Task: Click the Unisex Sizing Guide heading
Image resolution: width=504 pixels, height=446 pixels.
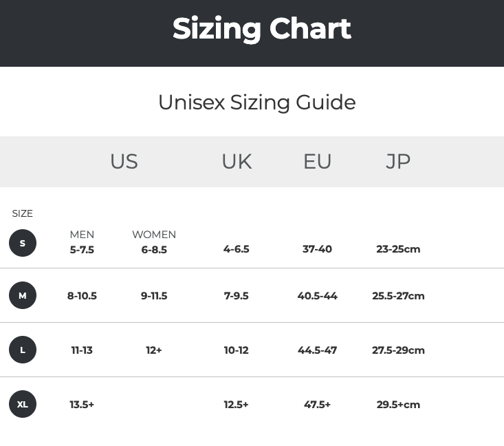Action: click(256, 102)
